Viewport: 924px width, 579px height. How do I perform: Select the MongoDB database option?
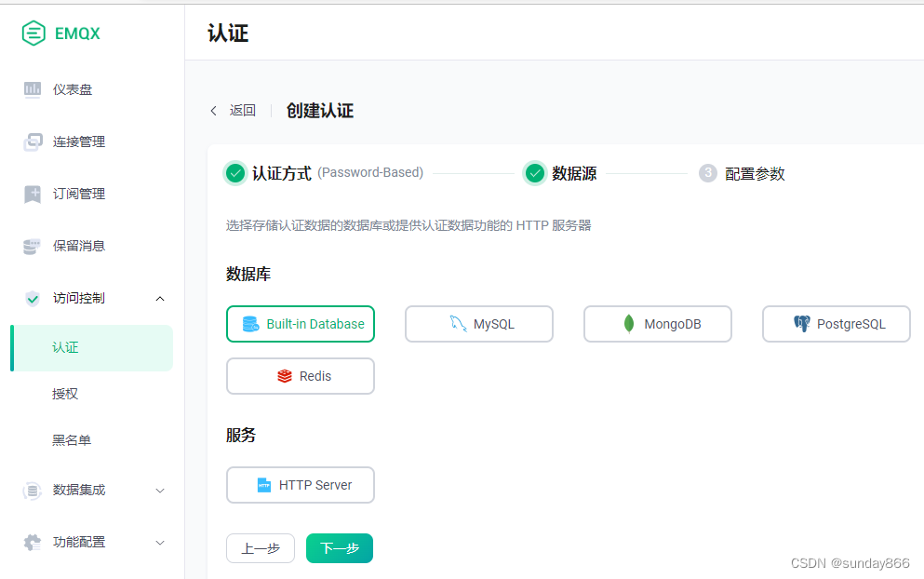tap(657, 323)
